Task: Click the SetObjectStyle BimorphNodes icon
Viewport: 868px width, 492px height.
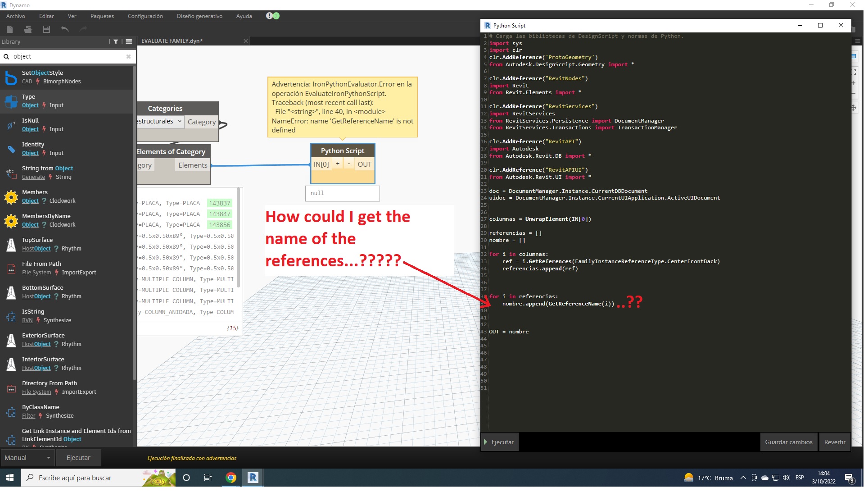Action: coord(11,77)
